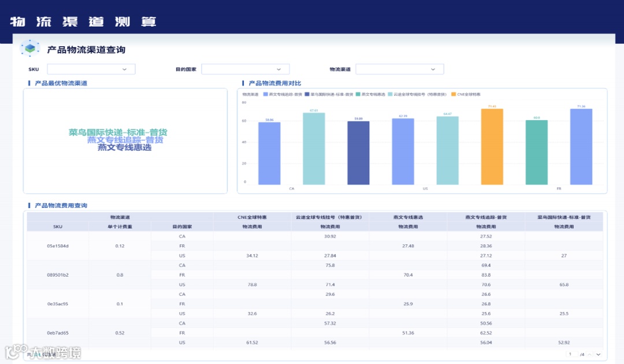The height and width of the screenshot is (364, 624).
Task: Select the dark blue bar valued 59.89
Action: pyautogui.click(x=359, y=153)
